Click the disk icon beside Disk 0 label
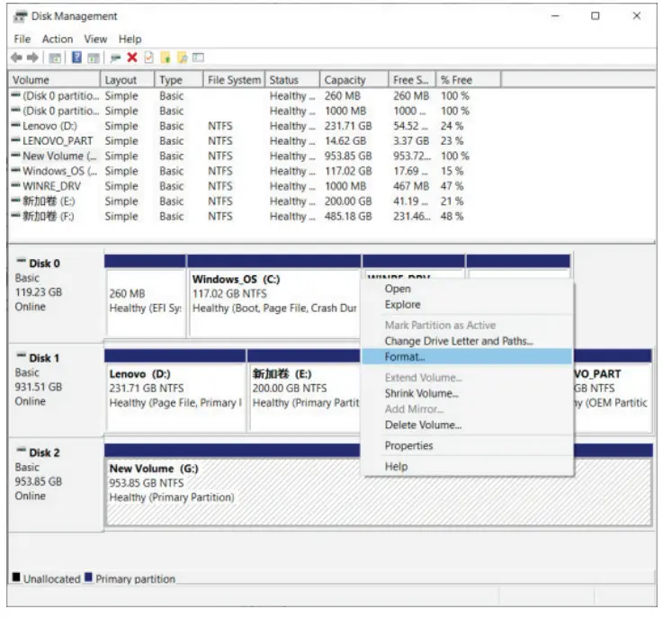Image resolution: width=672 pixels, height=618 pixels. (x=22, y=263)
